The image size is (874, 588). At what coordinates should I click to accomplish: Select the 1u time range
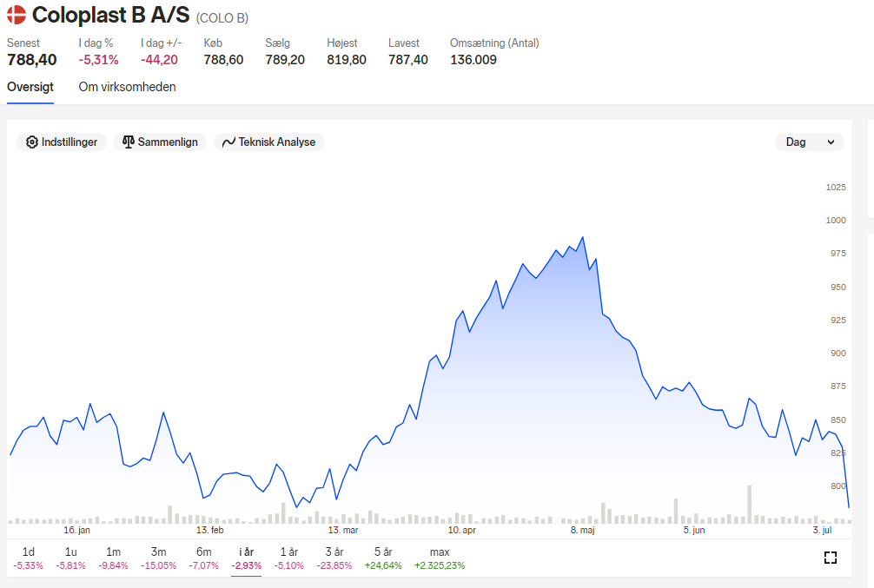point(70,558)
